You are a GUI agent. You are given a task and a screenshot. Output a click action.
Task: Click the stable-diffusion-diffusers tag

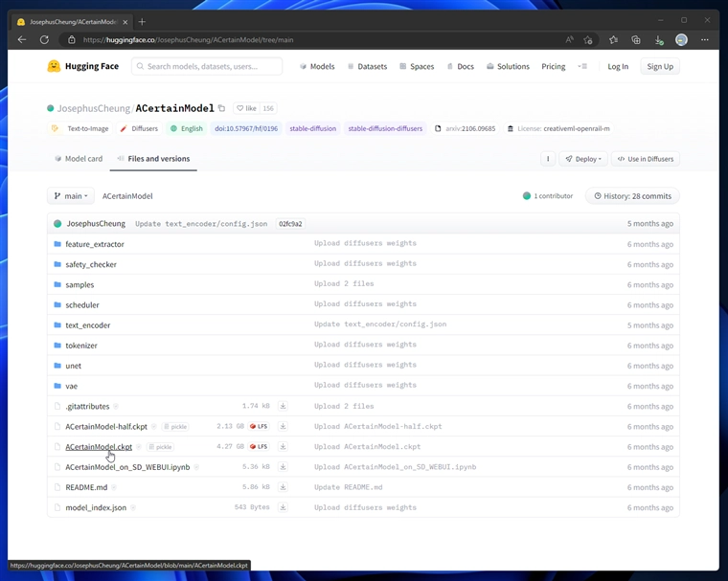[x=385, y=128]
